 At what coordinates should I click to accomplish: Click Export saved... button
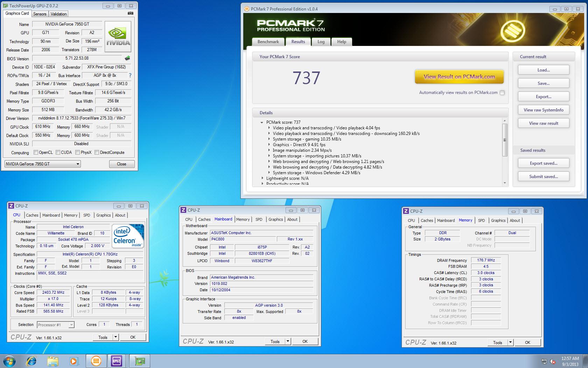[x=544, y=163]
